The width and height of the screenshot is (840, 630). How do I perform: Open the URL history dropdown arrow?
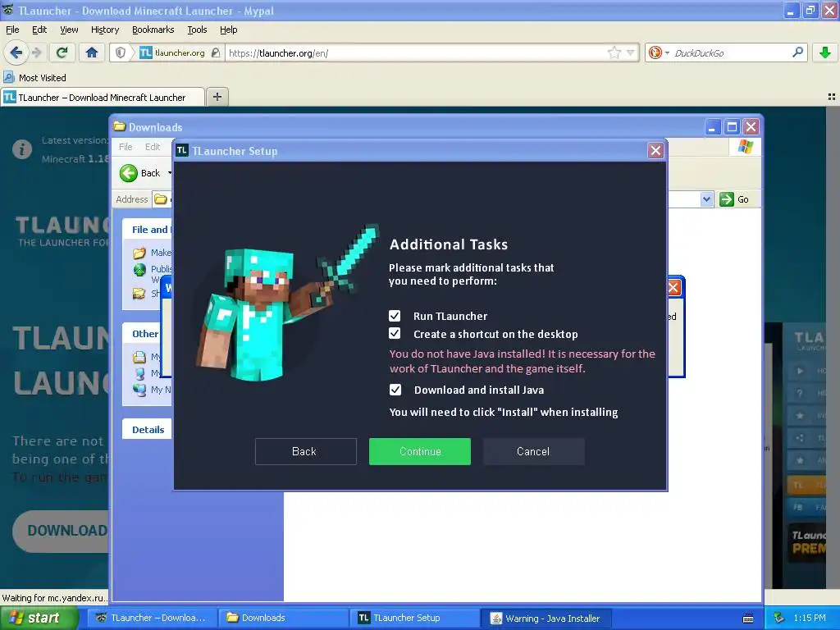pyautogui.click(x=631, y=52)
